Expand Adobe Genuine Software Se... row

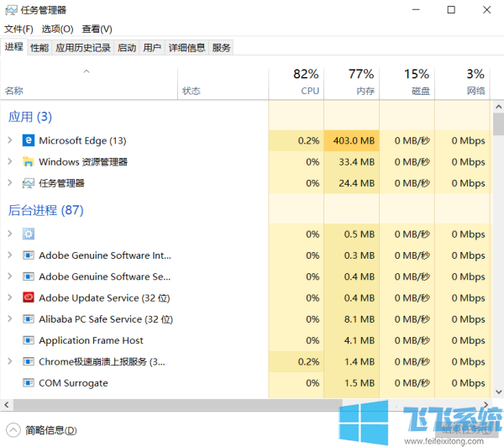click(x=10, y=276)
